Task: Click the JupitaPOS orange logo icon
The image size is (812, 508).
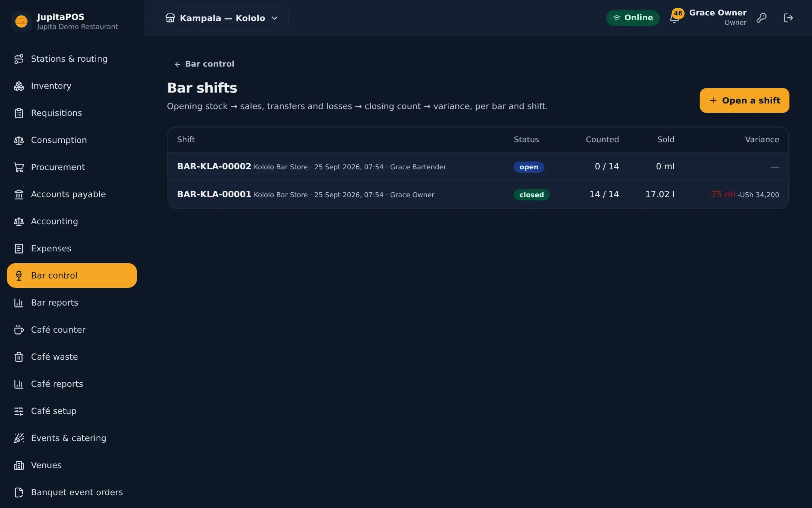Action: click(x=21, y=21)
